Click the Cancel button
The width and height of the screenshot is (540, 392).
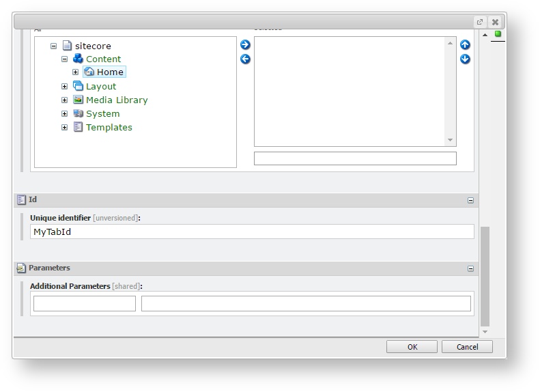click(468, 346)
